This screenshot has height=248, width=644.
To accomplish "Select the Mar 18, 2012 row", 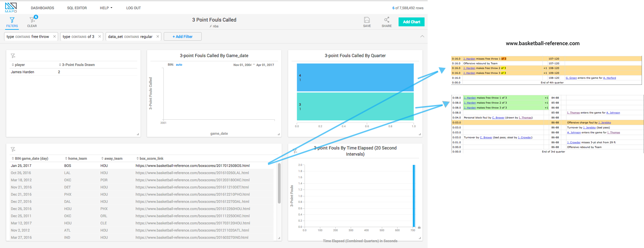I will pyautogui.click(x=141, y=180).
